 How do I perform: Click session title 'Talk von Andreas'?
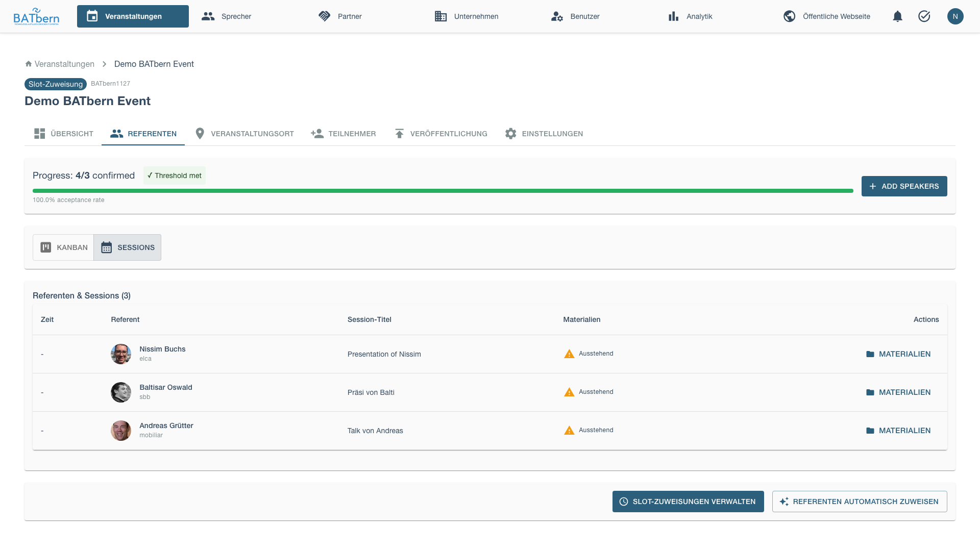375,431
